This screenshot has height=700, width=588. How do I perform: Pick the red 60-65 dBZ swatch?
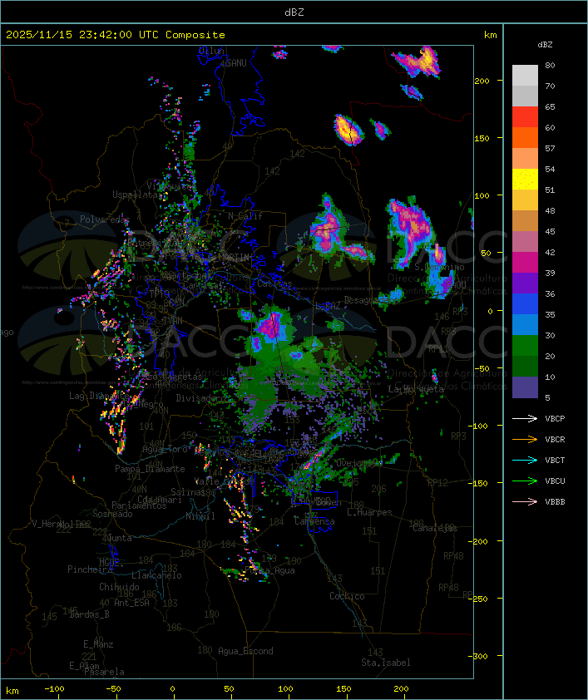pos(525,116)
